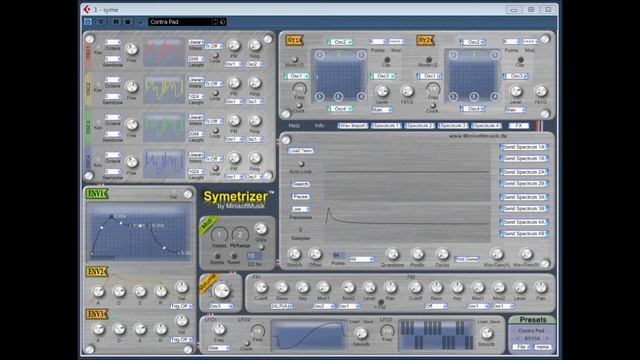
Task: Open LFO1 Sine waveform dropdown
Action: 219,348
